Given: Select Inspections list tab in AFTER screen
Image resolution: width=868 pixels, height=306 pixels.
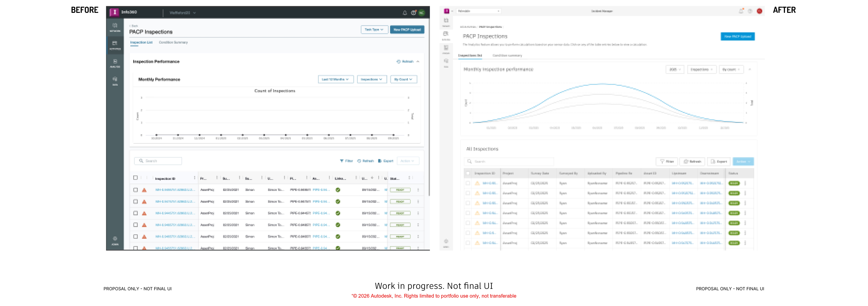Looking at the screenshot, I should tap(470, 56).
